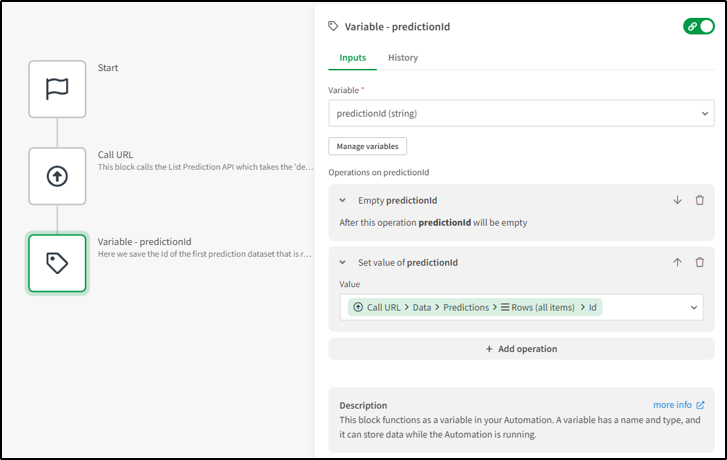Select the Variable tag block icon
This screenshot has width=727, height=460.
point(57,263)
